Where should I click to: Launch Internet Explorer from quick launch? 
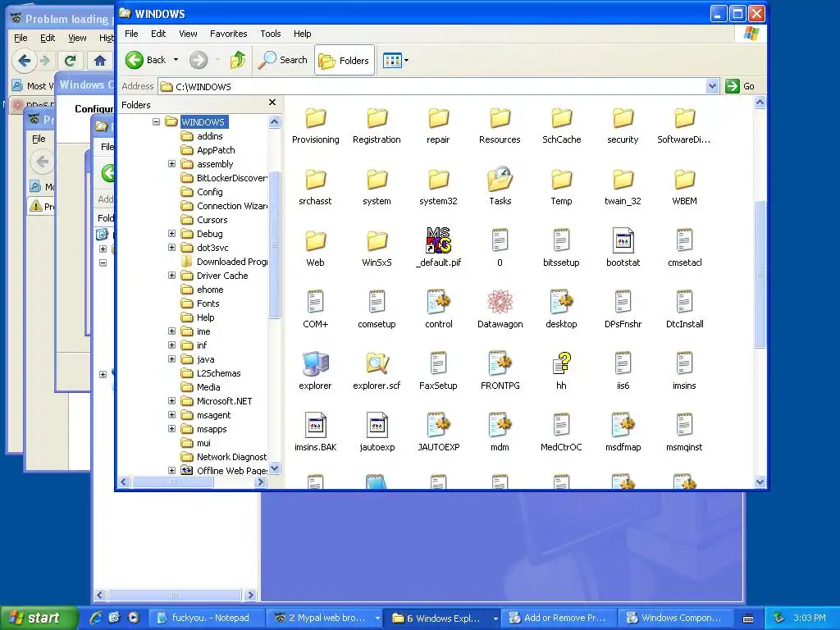(95, 618)
